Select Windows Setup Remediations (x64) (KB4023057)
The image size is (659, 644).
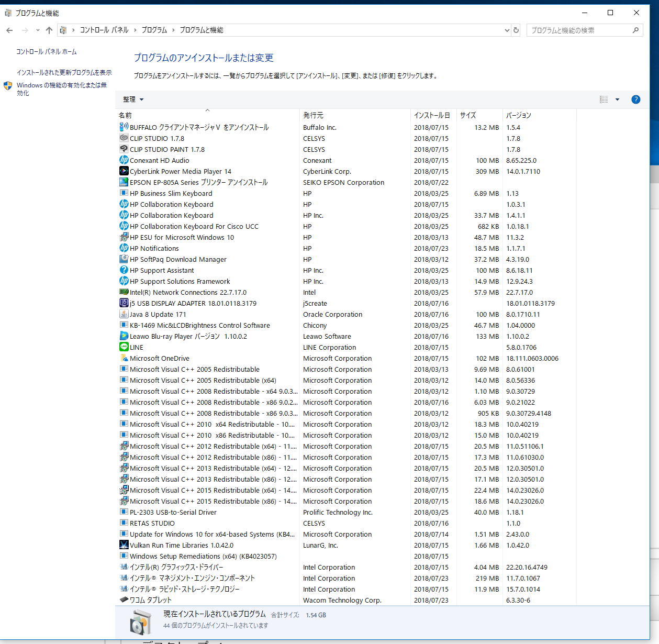203,557
